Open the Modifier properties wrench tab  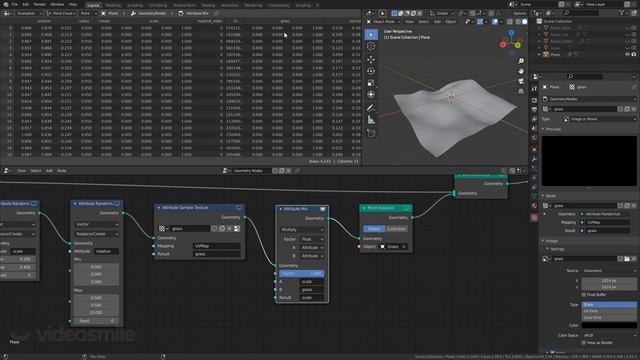(x=534, y=159)
